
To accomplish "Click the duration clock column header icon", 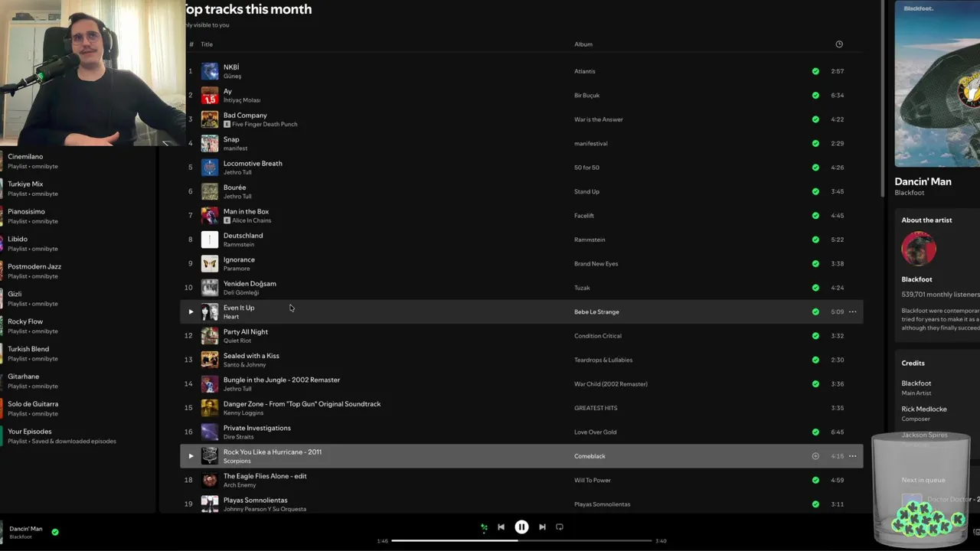I will [x=839, y=44].
